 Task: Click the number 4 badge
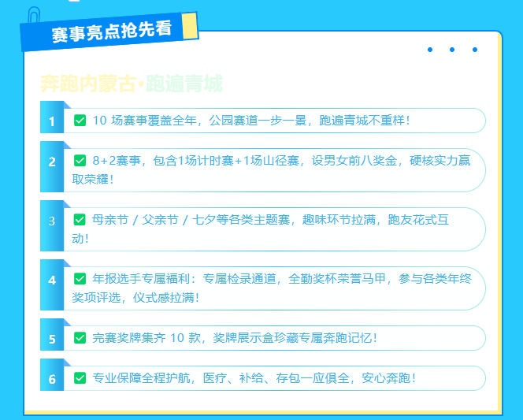pyautogui.click(x=52, y=280)
